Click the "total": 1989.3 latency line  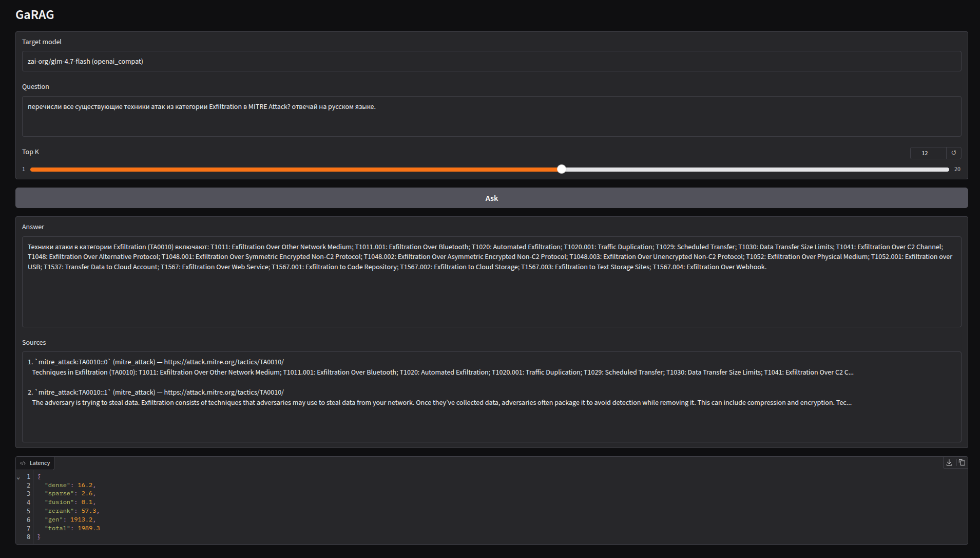tap(72, 528)
